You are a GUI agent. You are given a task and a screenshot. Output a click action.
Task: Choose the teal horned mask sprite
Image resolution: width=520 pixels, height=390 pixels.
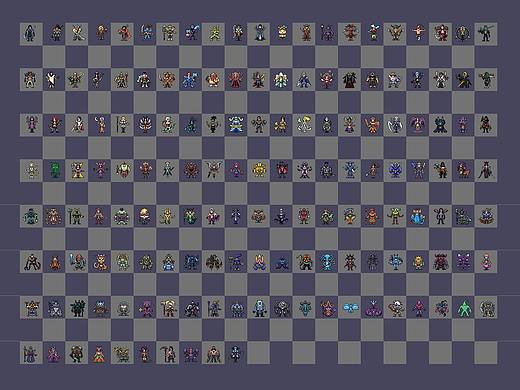click(304, 308)
